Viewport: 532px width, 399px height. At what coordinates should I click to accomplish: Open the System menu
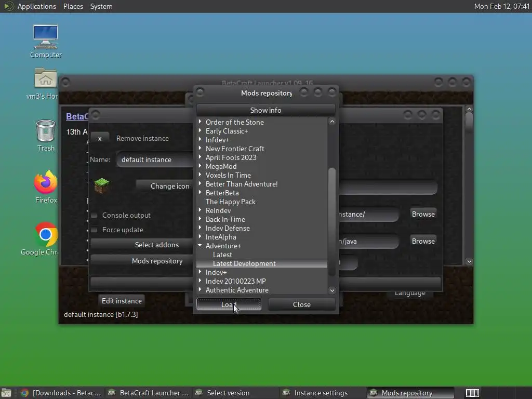pyautogui.click(x=101, y=6)
